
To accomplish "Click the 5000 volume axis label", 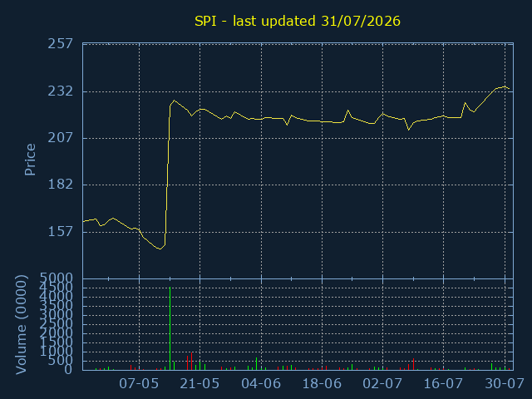I will (x=57, y=278).
